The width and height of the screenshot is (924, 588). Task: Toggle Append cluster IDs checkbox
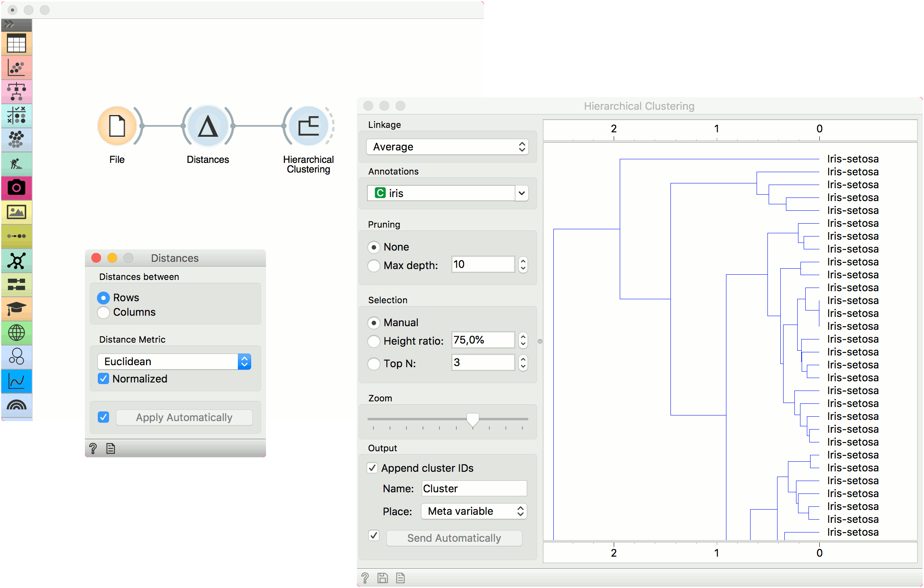[x=373, y=468]
